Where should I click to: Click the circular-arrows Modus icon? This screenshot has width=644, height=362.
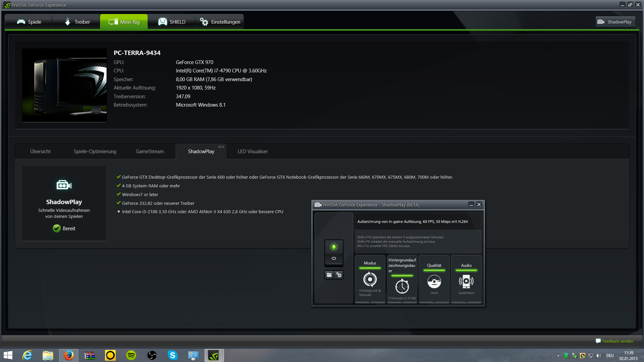(x=370, y=279)
